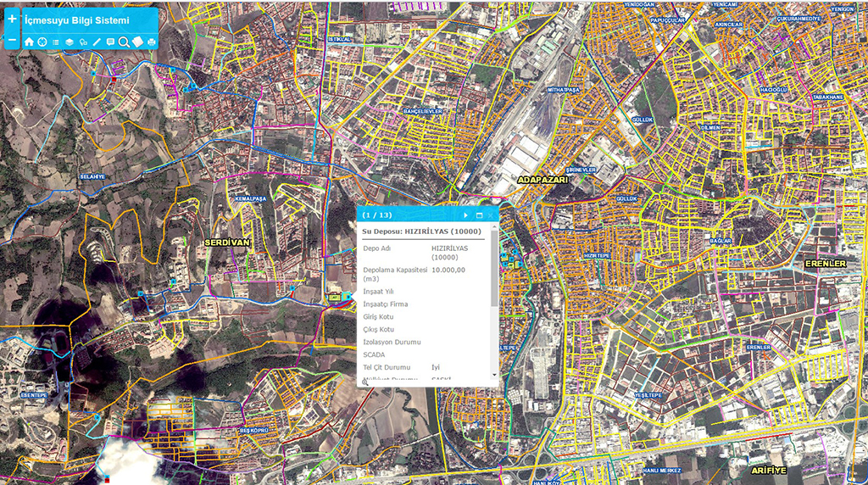The width and height of the screenshot is (868, 485).
Task: Click zoom-to magnifier at popup bottom
Action: [x=365, y=382]
